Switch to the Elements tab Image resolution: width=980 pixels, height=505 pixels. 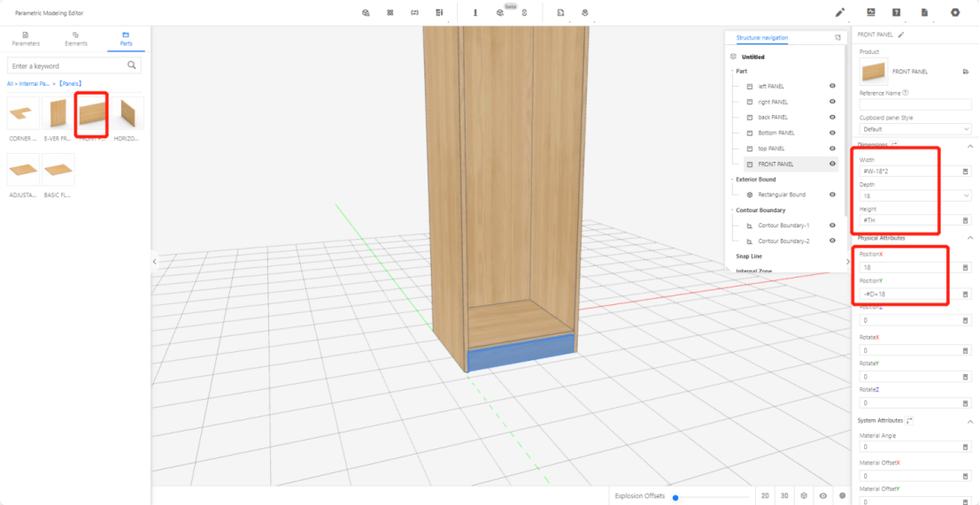click(x=76, y=39)
